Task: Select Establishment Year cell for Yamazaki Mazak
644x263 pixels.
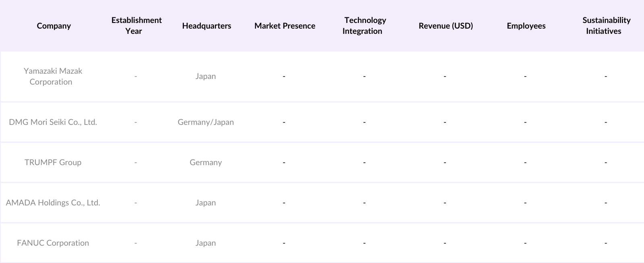Action: (136, 76)
